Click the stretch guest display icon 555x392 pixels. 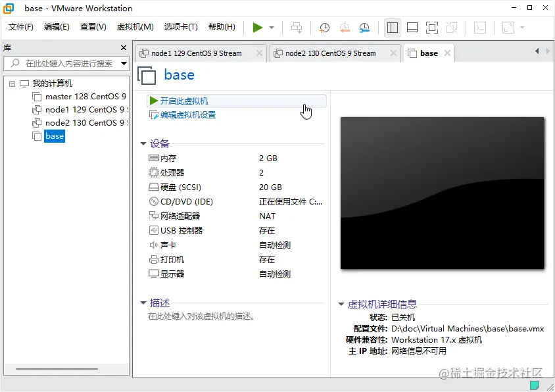click(x=508, y=27)
